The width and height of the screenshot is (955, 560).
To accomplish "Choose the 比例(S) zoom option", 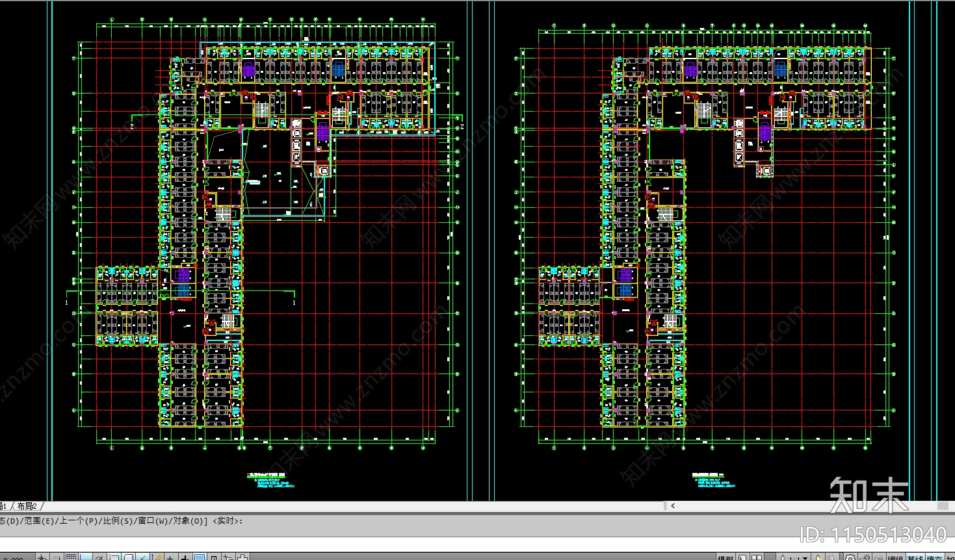I will [118, 521].
